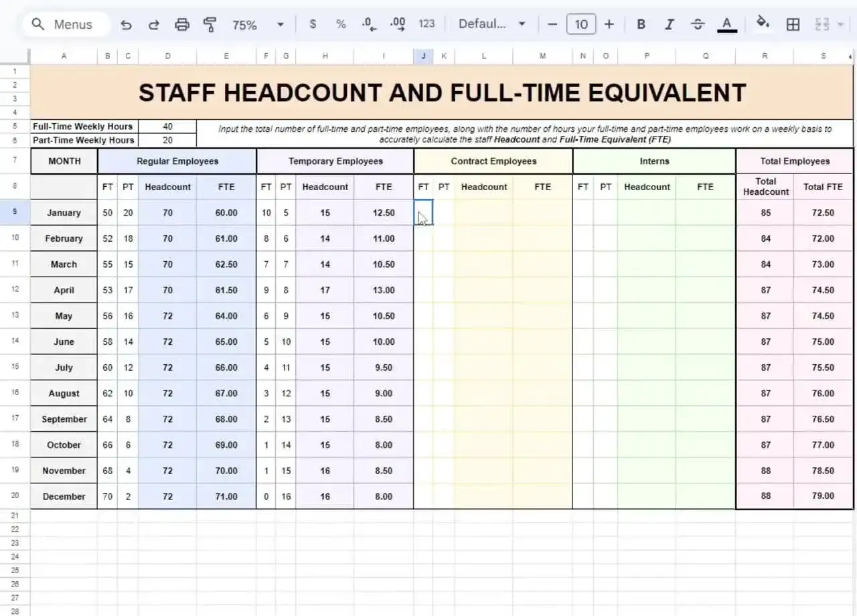
Task: Increase decimal places icon
Action: click(398, 24)
